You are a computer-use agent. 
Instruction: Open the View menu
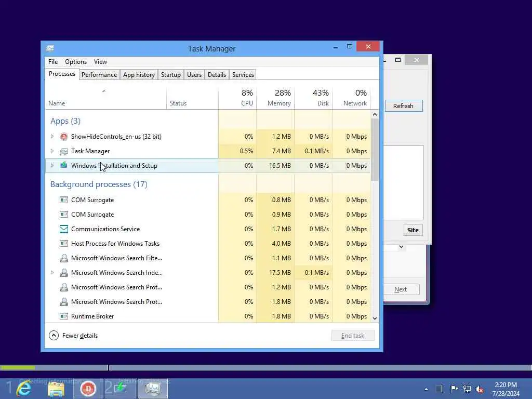100,62
